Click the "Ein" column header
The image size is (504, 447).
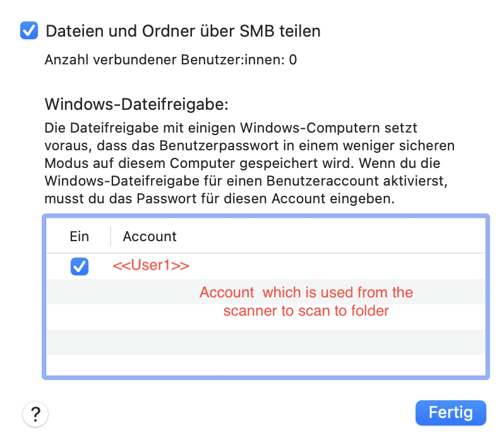[80, 236]
